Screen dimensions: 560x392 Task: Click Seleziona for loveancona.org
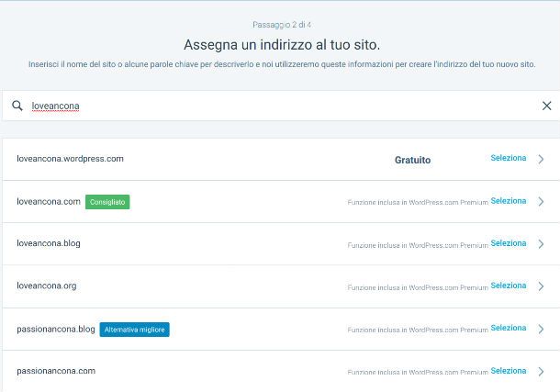tap(509, 286)
